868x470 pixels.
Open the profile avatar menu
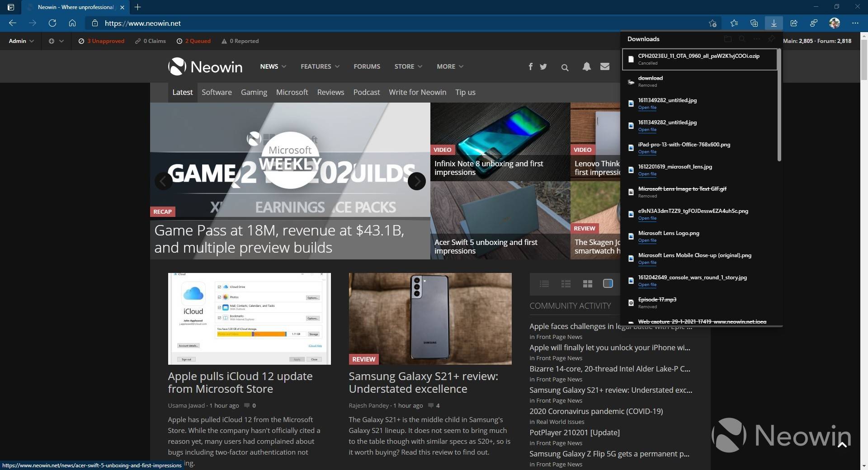pos(835,23)
